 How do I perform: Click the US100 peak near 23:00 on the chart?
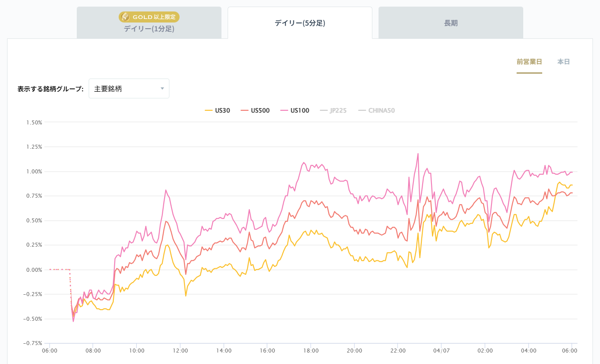click(418, 154)
